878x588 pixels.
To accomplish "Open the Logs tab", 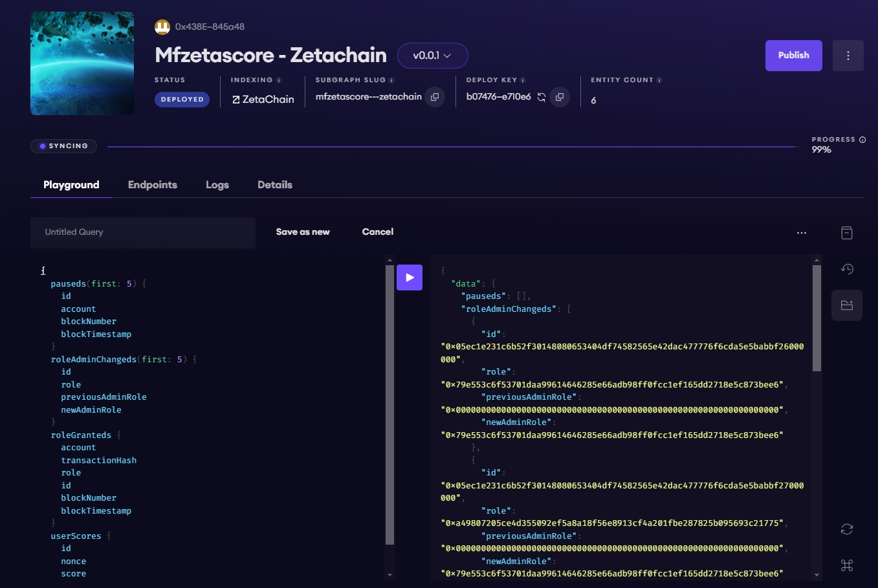I will 217,185.
